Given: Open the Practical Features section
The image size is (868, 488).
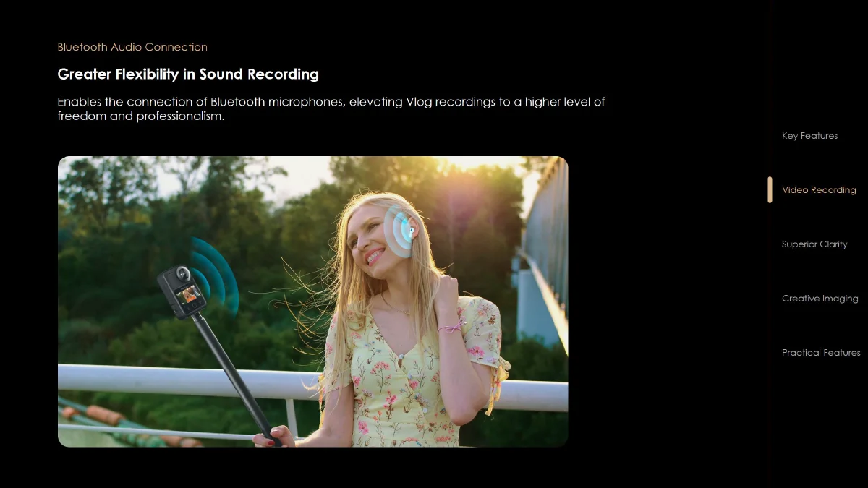Looking at the screenshot, I should tap(821, 353).
